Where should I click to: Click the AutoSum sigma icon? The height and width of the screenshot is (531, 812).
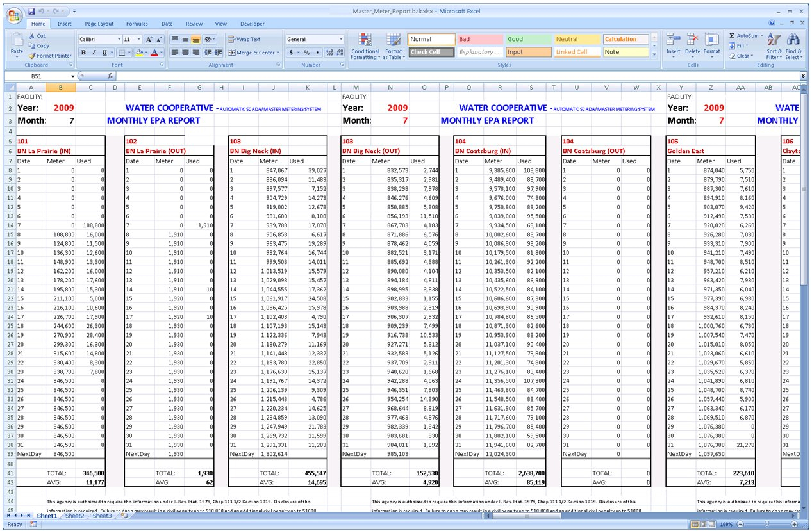click(x=733, y=36)
